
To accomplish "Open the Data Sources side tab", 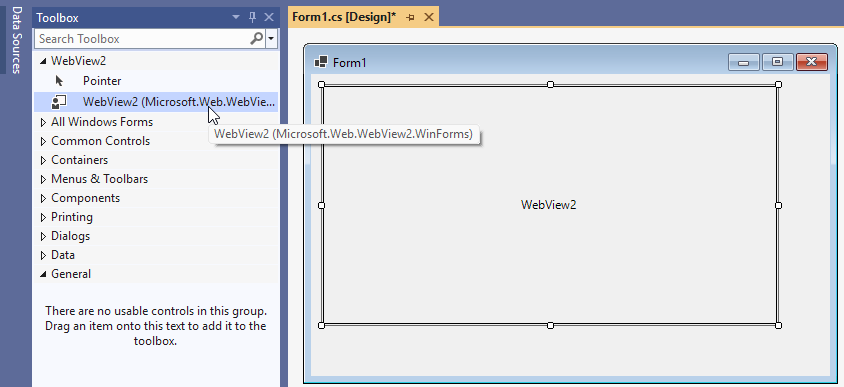I will [16, 40].
